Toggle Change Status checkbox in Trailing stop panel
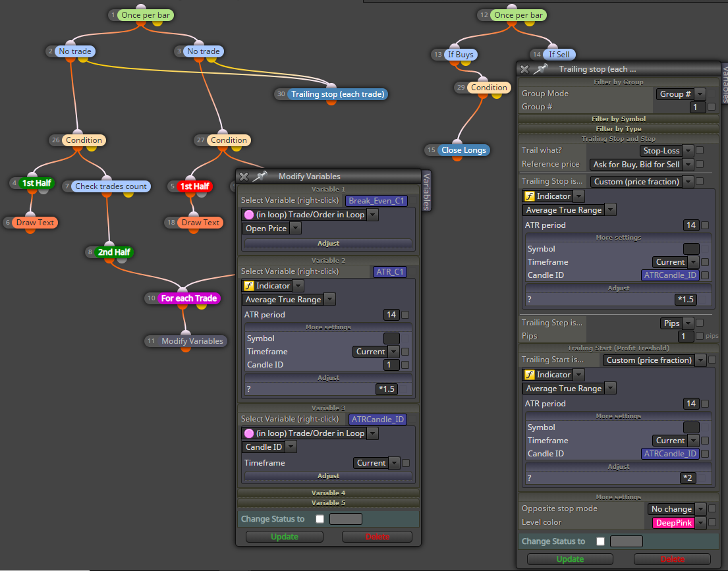Image resolution: width=728 pixels, height=571 pixels. (x=600, y=541)
